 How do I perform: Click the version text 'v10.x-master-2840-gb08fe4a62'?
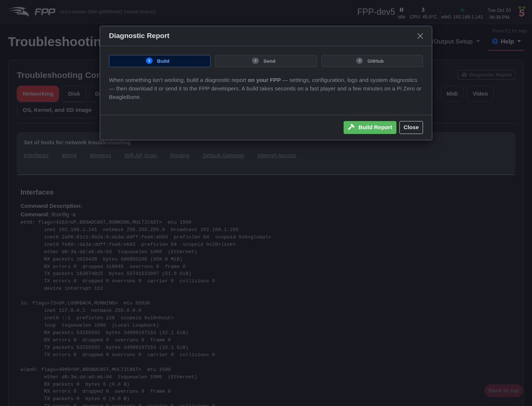[91, 12]
